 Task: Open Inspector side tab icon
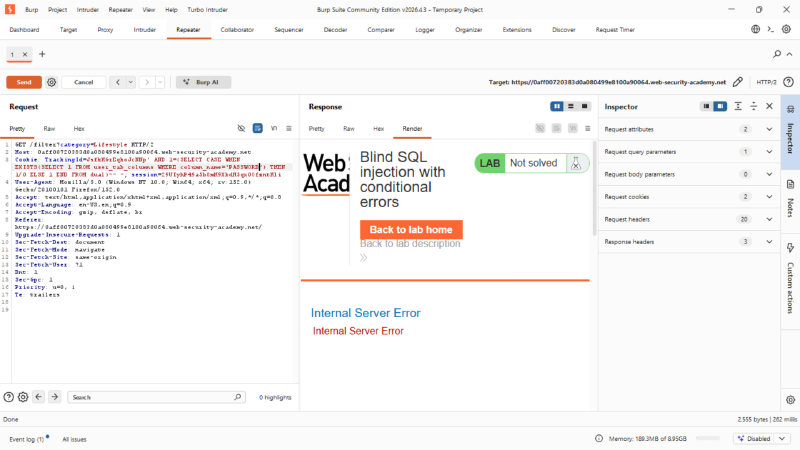pyautogui.click(x=790, y=110)
